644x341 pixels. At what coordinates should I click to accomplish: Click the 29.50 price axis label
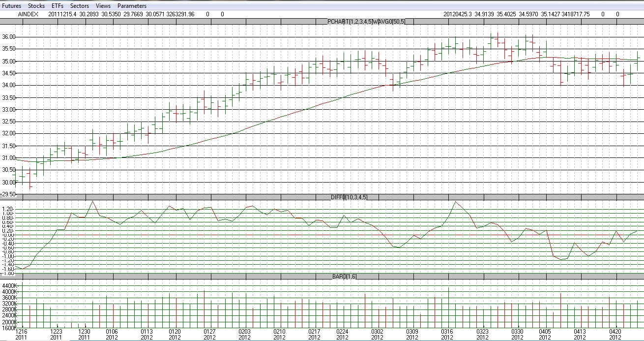pyautogui.click(x=9, y=194)
